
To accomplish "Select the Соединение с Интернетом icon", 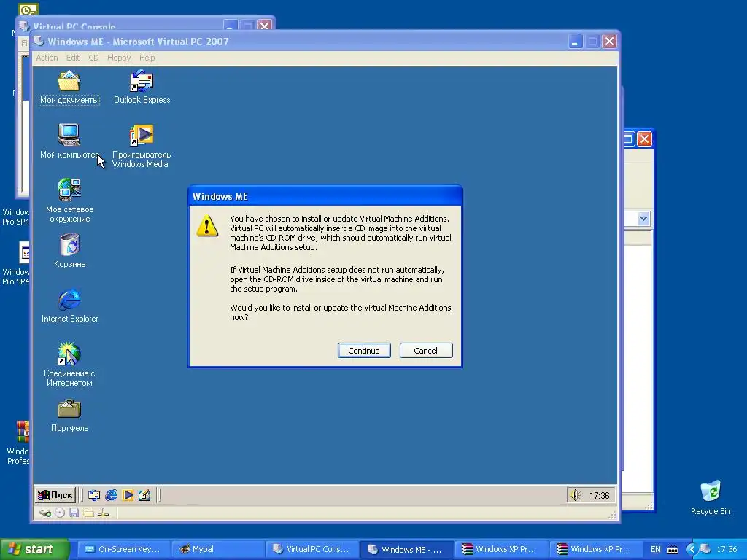I will pyautogui.click(x=69, y=365).
